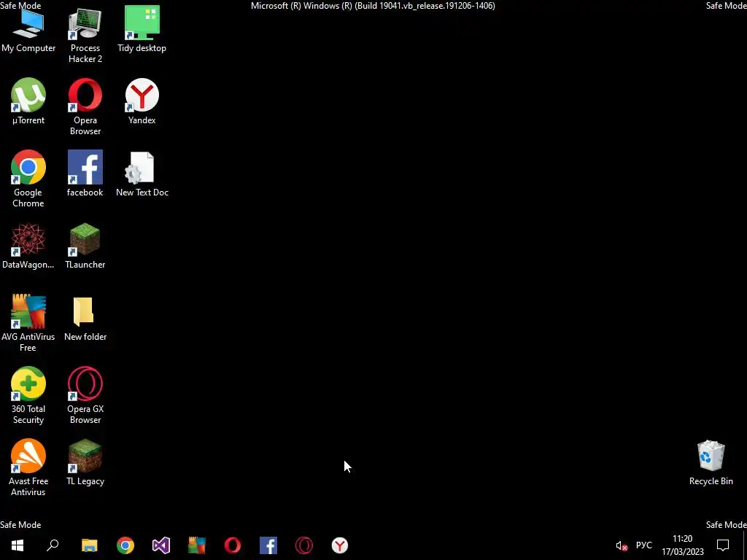Open the Windows Start menu

(x=18, y=545)
